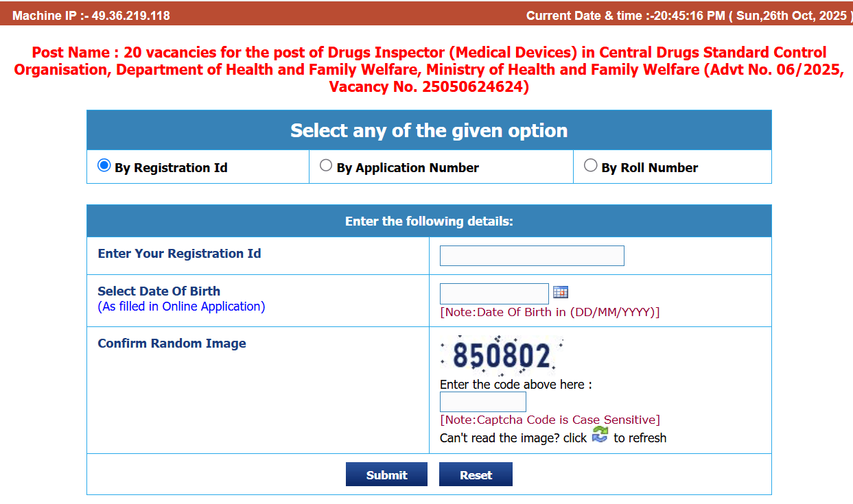Click the As filled in Online Application note
The image size is (853, 504).
[x=180, y=306]
